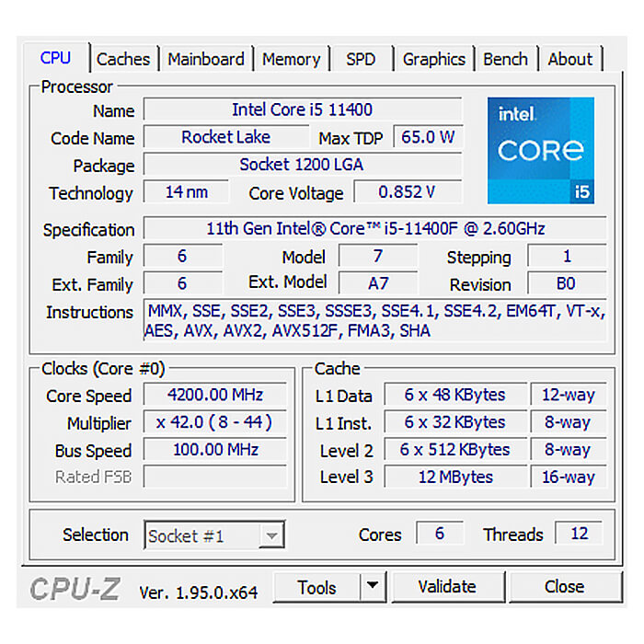Viewport: 644px width, 644px height.
Task: Click the processor Name field Intel Core i5 11400
Action: coord(303,109)
